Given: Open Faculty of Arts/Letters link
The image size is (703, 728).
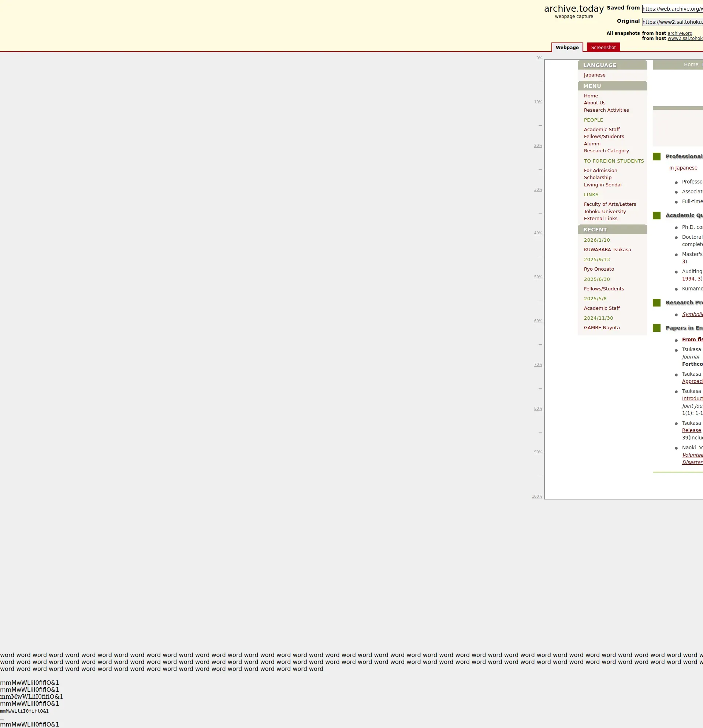Looking at the screenshot, I should 609,204.
